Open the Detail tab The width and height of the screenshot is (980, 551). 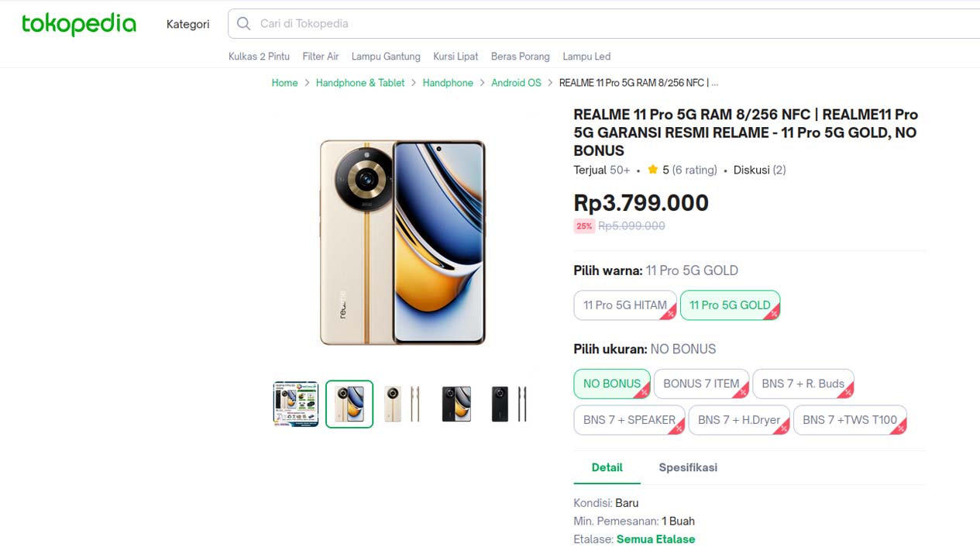pyautogui.click(x=607, y=467)
